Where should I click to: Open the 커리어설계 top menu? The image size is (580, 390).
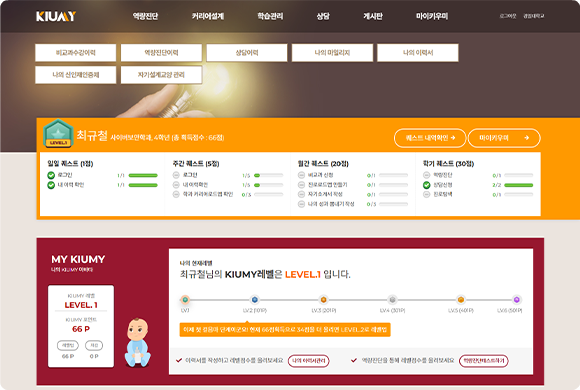[x=208, y=16]
